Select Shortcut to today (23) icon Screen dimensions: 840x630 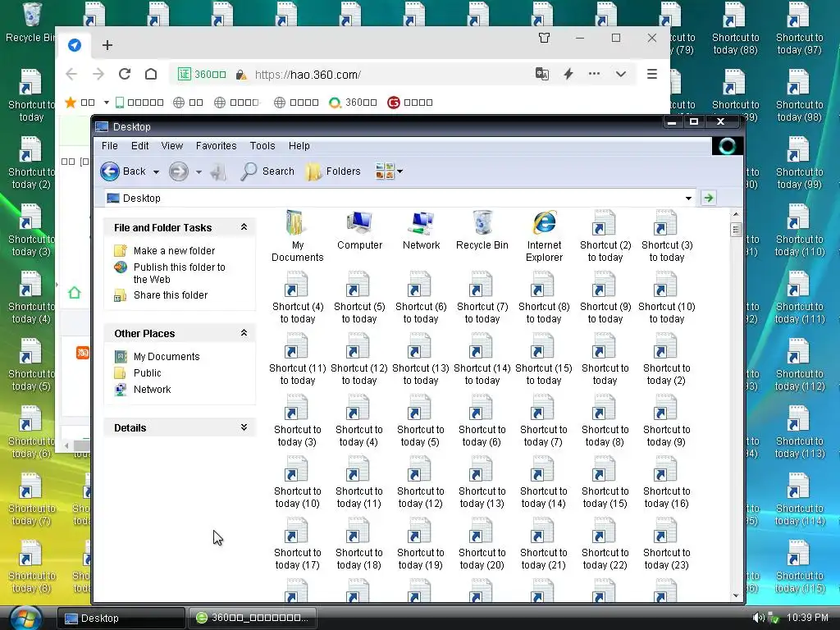(666, 544)
